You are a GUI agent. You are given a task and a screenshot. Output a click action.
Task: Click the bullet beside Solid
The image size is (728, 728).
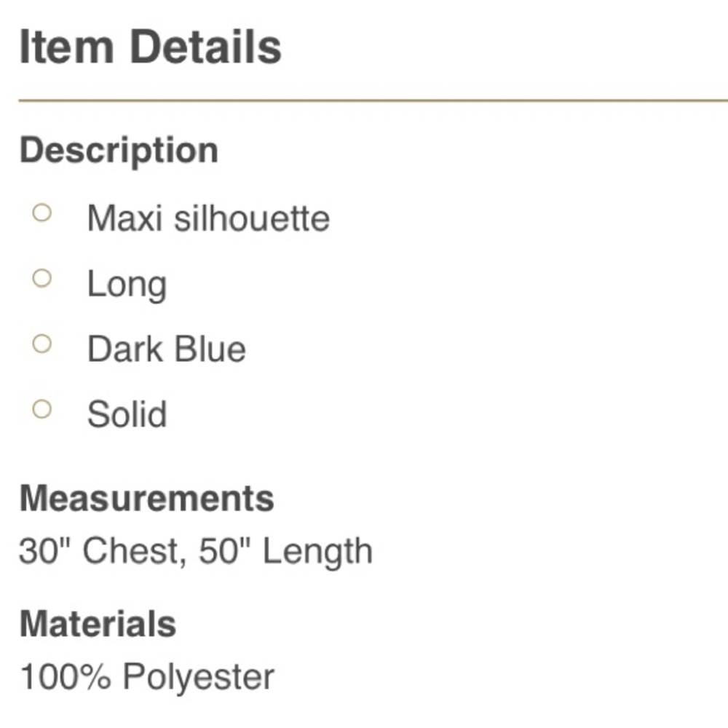42,409
